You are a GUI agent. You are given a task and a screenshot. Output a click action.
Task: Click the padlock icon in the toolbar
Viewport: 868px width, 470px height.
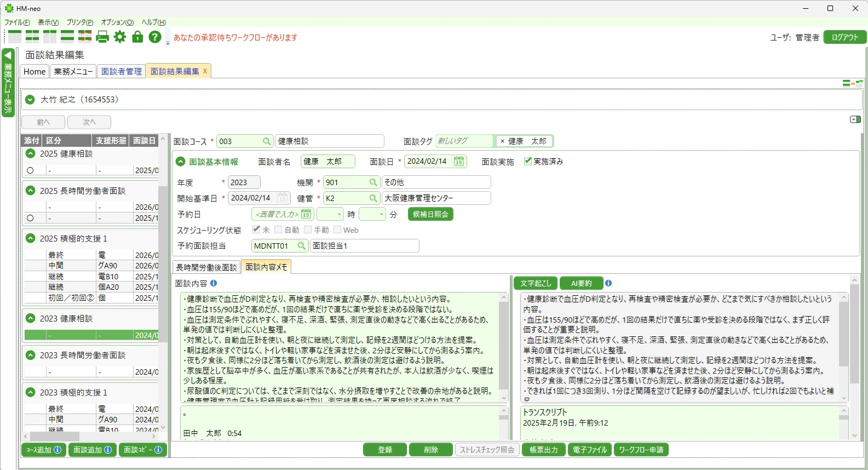click(137, 37)
